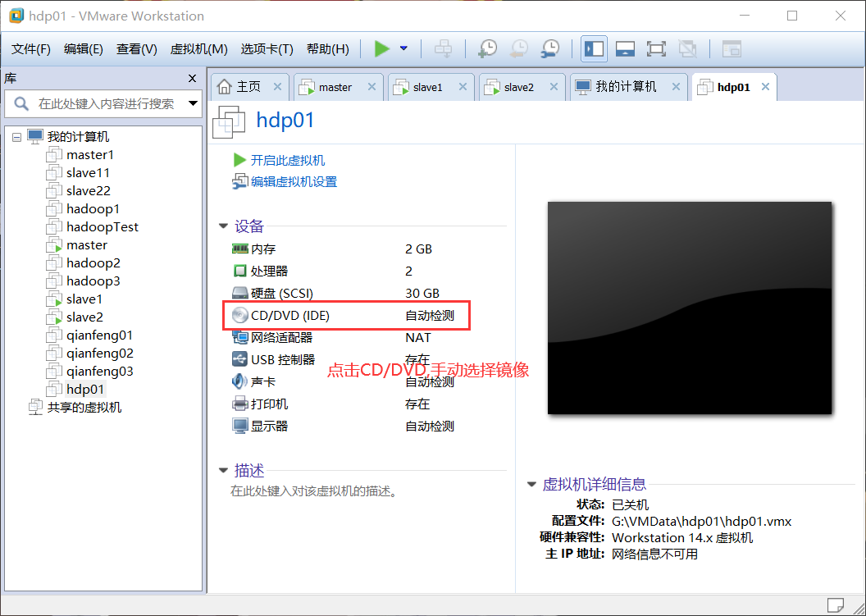Collapse the 描述 section
This screenshot has width=866, height=616.
[x=223, y=471]
